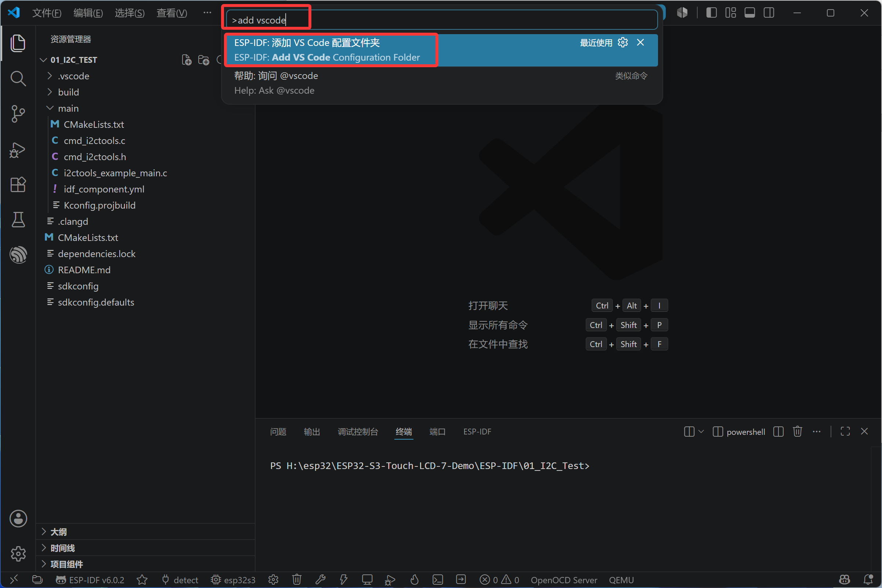
Task: Open the 查看(V) menu
Action: pyautogui.click(x=172, y=13)
